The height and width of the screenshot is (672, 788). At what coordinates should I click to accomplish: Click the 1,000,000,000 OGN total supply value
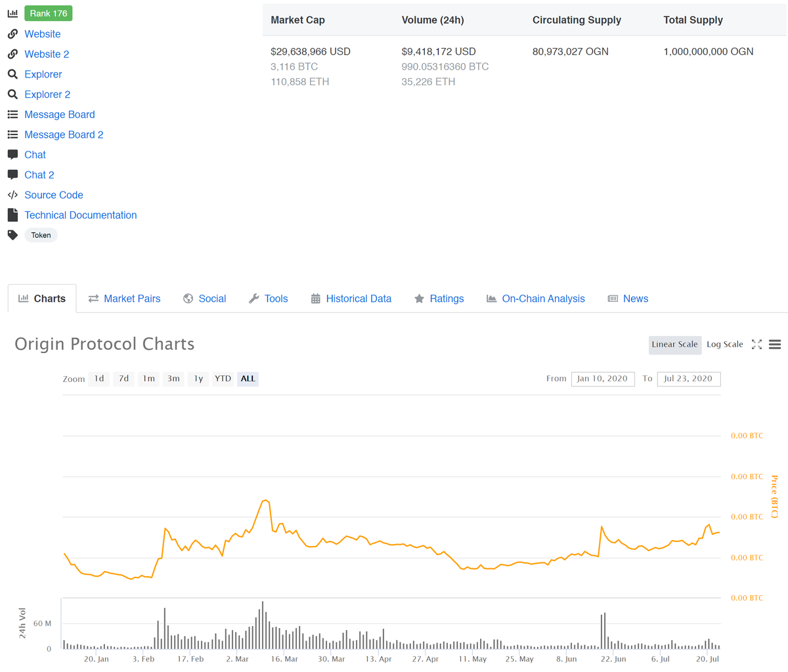709,51
